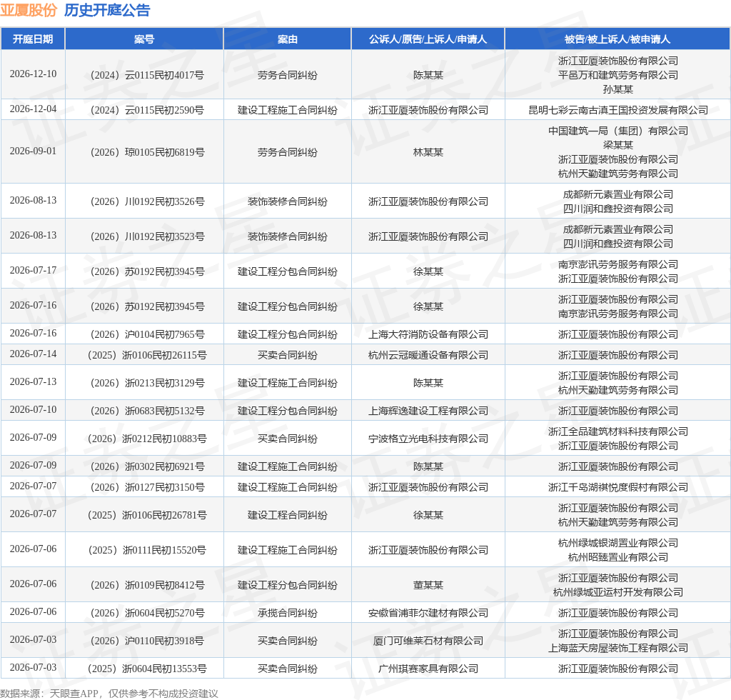Screen dimensions: 731x700
Task: Click the 数据来源 天眼查APP footer note
Action: click(x=109, y=694)
